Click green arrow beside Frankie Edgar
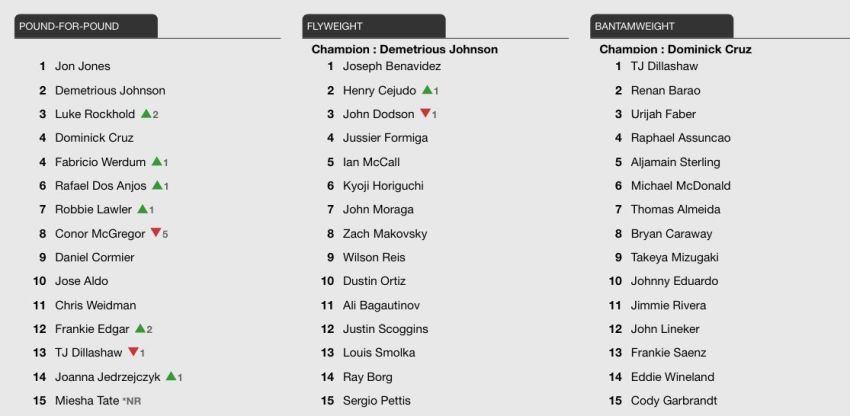Image resolution: width=850 pixels, height=416 pixels. 140,329
